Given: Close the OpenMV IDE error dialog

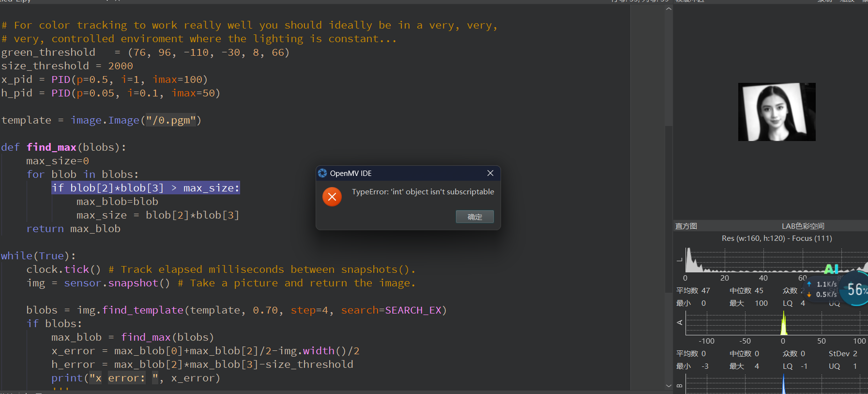Looking at the screenshot, I should click(490, 173).
